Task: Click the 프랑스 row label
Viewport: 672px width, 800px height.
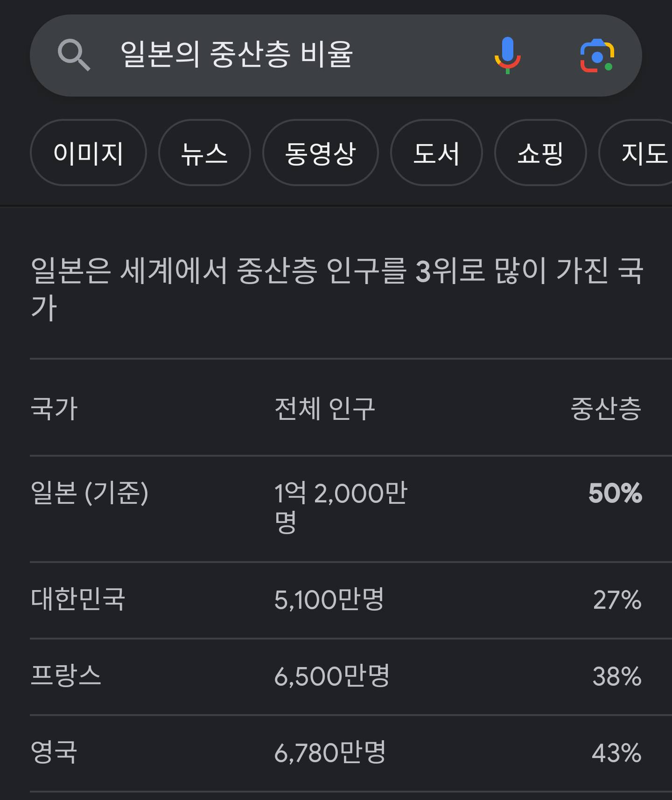Action: coord(66,676)
